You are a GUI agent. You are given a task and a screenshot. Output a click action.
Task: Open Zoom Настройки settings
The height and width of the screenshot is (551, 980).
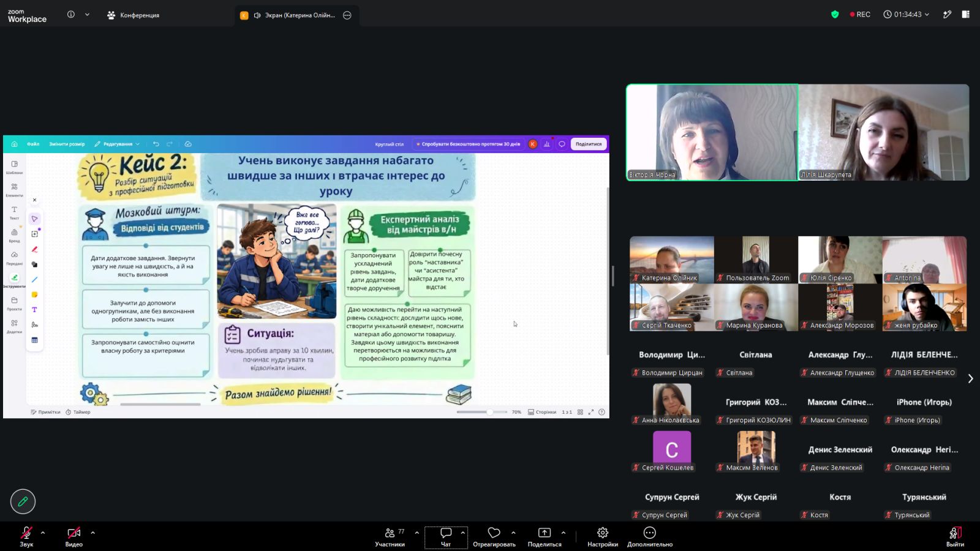coord(603,536)
